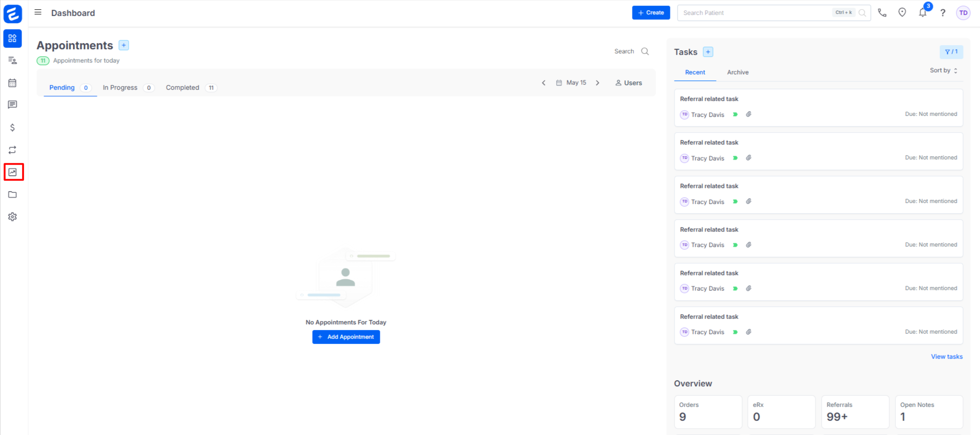Toggle the Tasks filter button
The image size is (980, 435).
[x=951, y=52]
